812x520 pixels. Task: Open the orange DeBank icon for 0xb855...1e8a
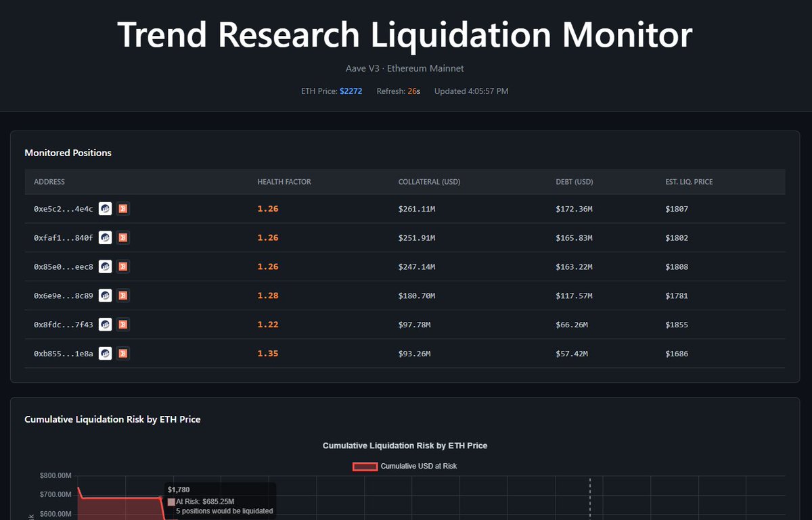[122, 353]
